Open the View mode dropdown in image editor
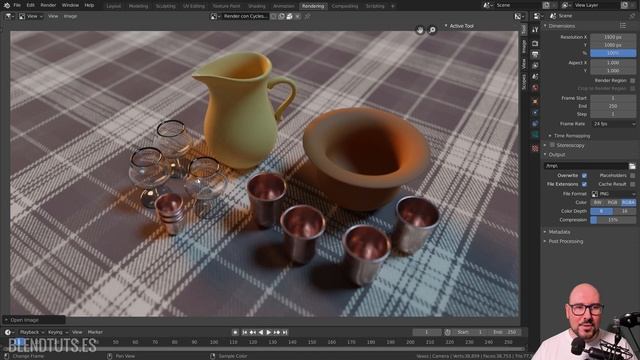Viewport: 640px width, 360px height. [x=31, y=16]
